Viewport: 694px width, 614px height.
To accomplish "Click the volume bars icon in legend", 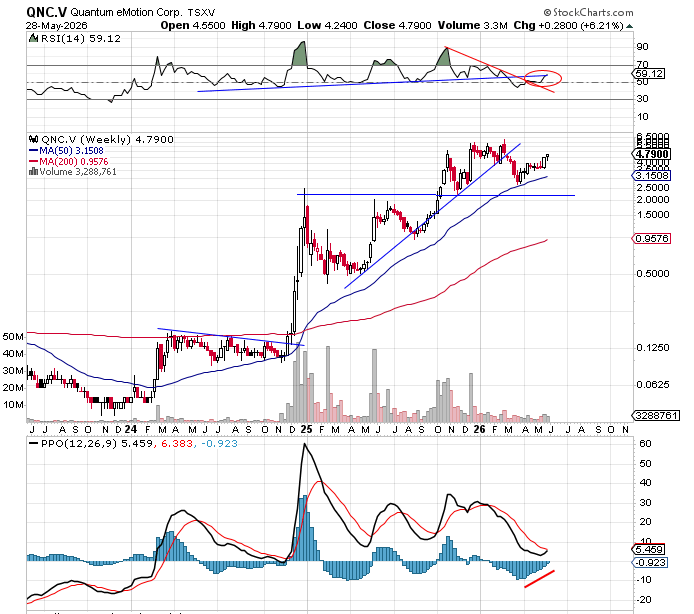I will click(33, 172).
